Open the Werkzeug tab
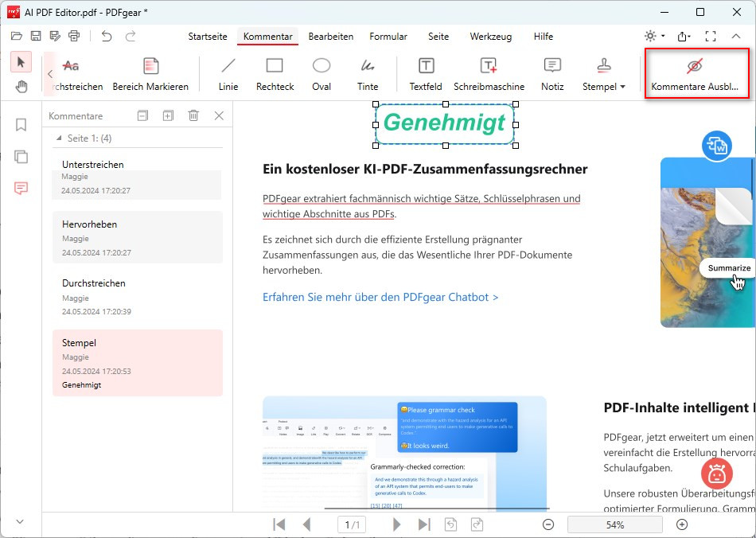Viewport: 756px width, 538px height. 490,37
